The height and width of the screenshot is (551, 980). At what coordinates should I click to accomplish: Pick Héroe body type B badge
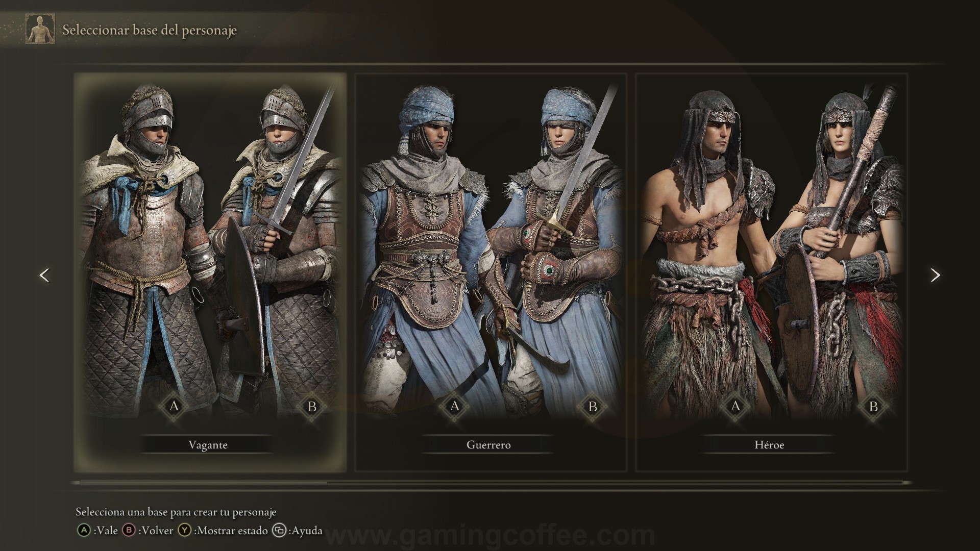(873, 406)
